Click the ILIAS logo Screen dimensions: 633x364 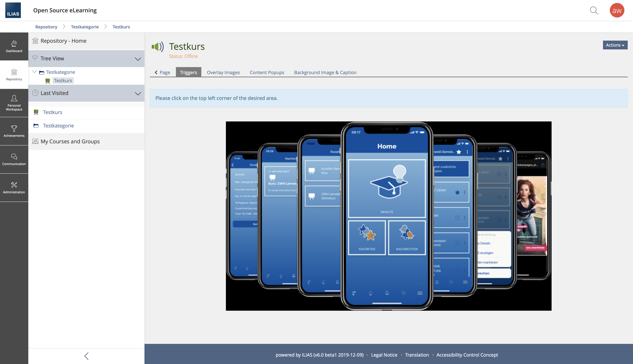tap(13, 10)
